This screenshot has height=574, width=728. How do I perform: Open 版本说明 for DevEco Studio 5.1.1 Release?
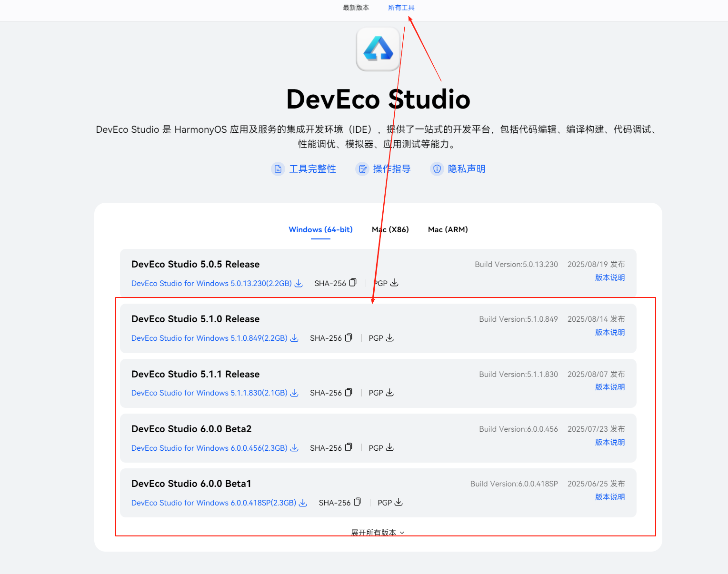(x=610, y=387)
